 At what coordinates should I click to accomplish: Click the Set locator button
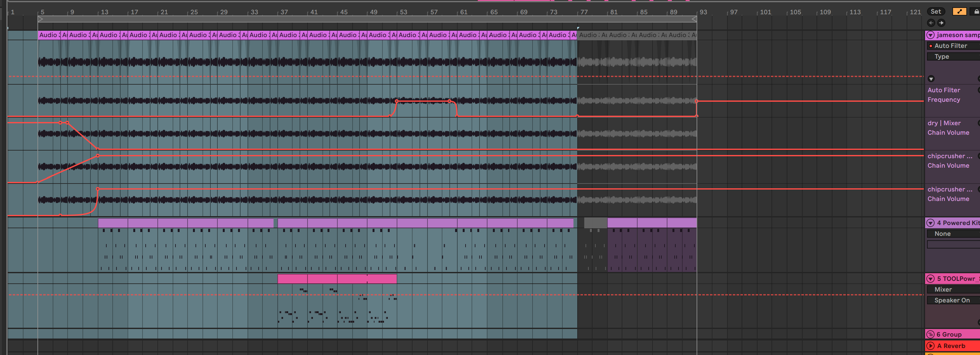tap(936, 11)
